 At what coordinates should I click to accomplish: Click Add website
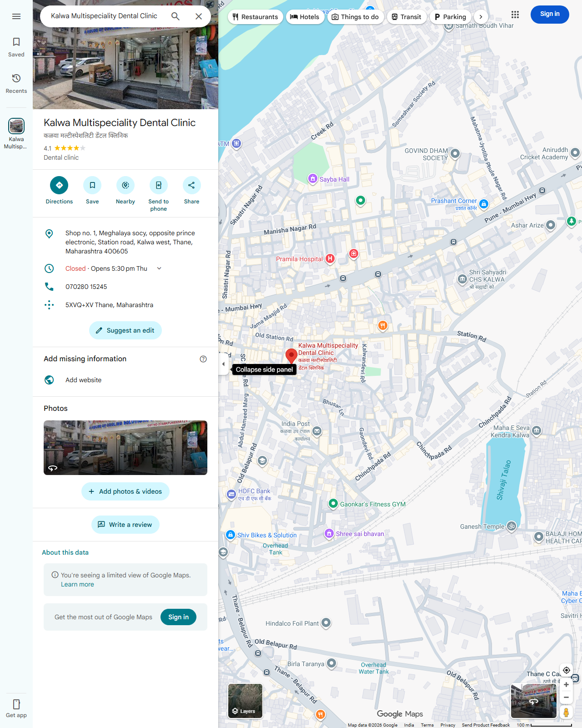[125, 380]
